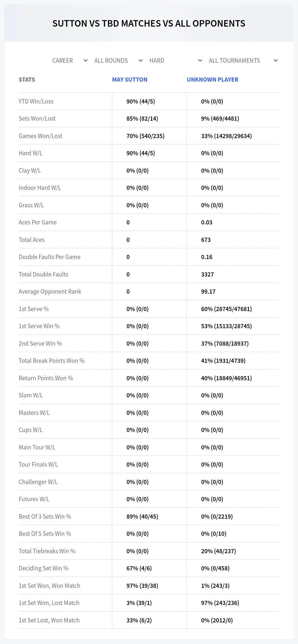The image size is (298, 644).
Task: Click the chevron beside ALL TOURNAMENTS
Action: [x=276, y=61]
